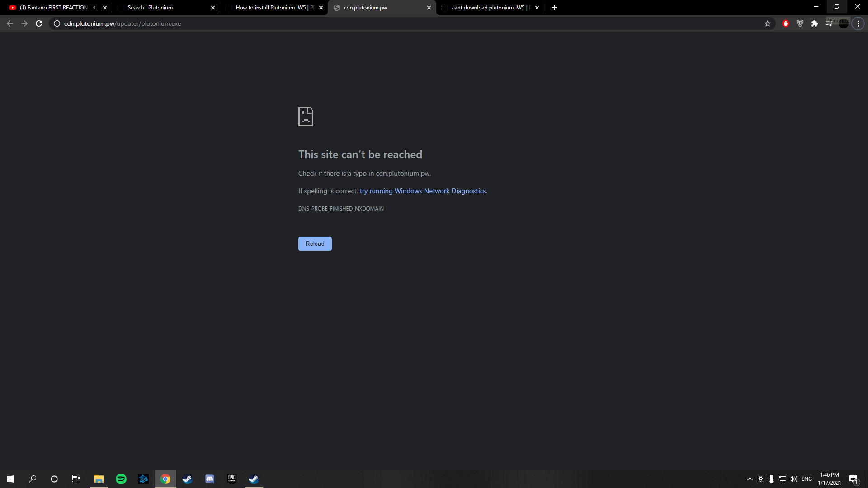
Task: Open network status tray icon
Action: tap(783, 479)
